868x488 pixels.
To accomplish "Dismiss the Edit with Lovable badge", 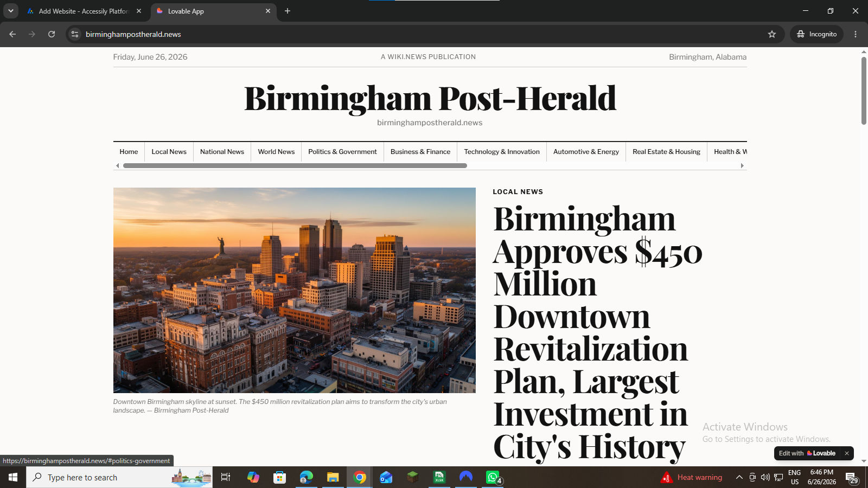I will click(x=847, y=453).
